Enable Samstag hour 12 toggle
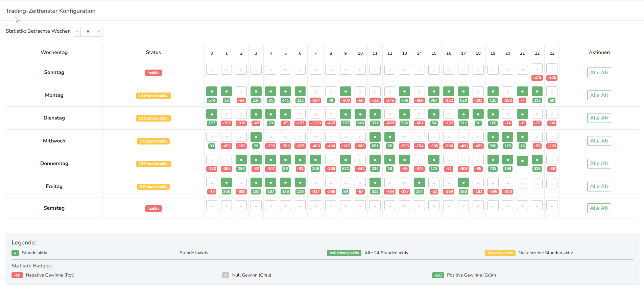The height and width of the screenshot is (288, 644). point(390,205)
